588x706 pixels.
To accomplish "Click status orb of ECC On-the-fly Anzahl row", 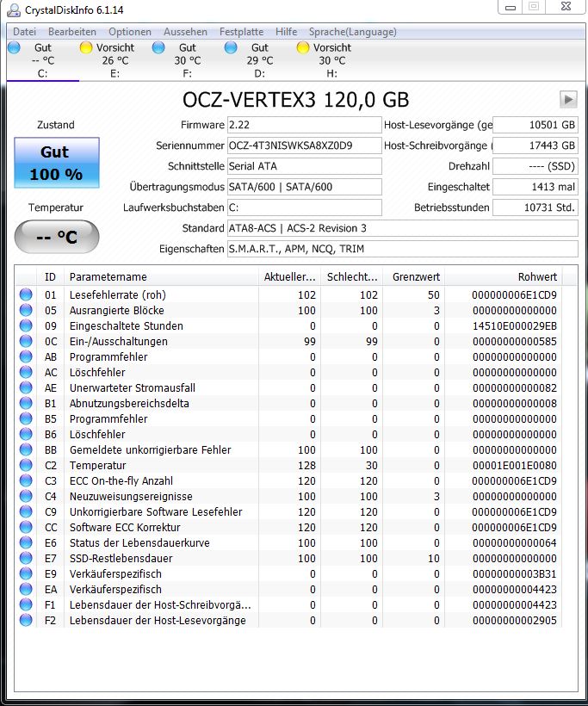I will (26, 480).
